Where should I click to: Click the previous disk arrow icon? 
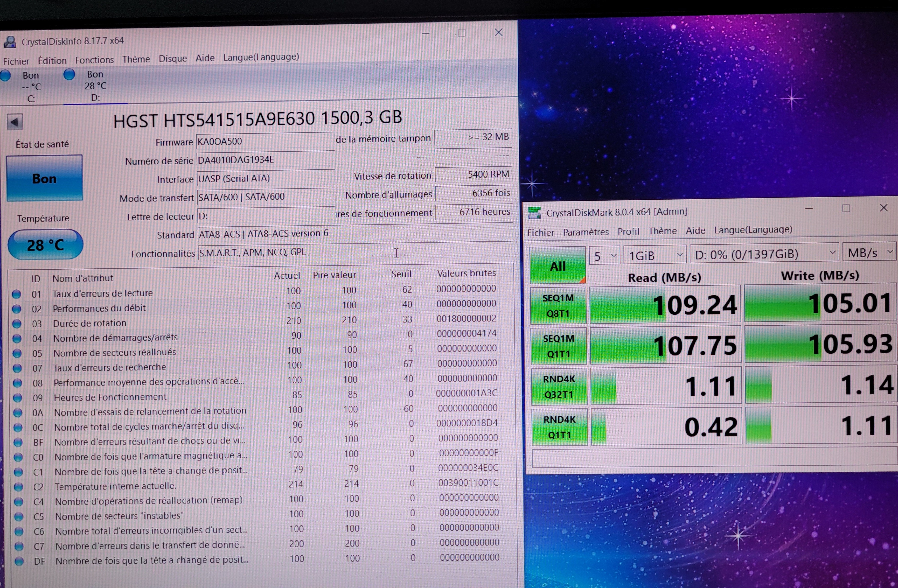15,122
